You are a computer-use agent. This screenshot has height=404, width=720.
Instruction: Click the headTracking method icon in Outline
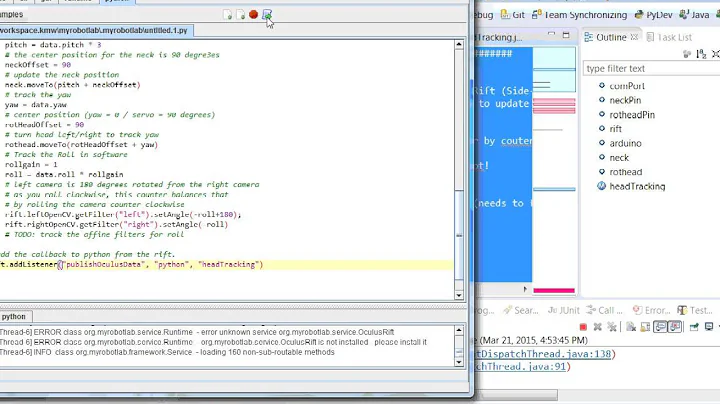coord(602,186)
